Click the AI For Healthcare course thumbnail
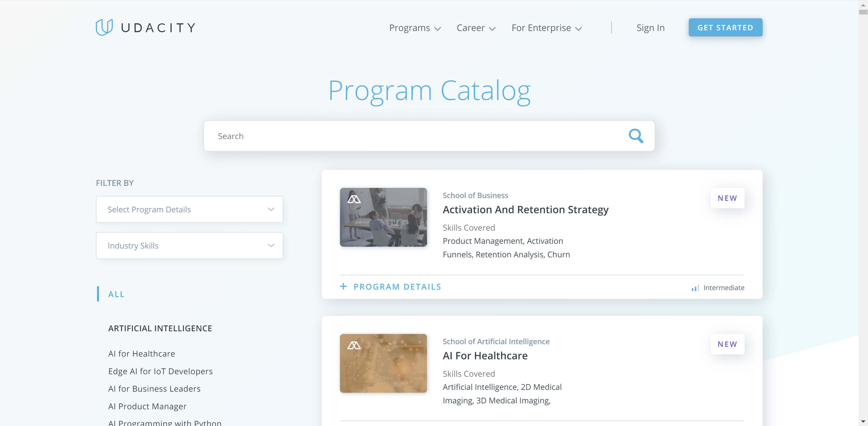Image resolution: width=868 pixels, height=426 pixels. click(x=384, y=363)
